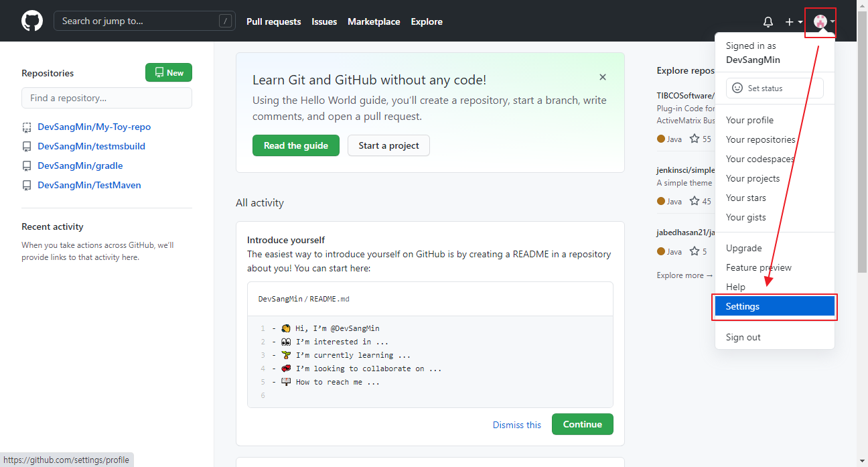Open the DevSangMin/TestMaven repository
This screenshot has width=868, height=467.
pyautogui.click(x=89, y=185)
